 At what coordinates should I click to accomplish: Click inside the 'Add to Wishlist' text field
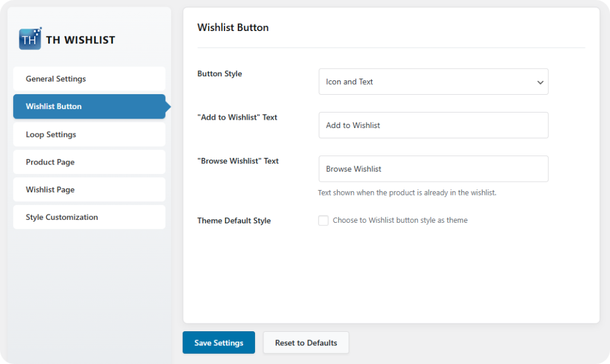pyautogui.click(x=433, y=125)
